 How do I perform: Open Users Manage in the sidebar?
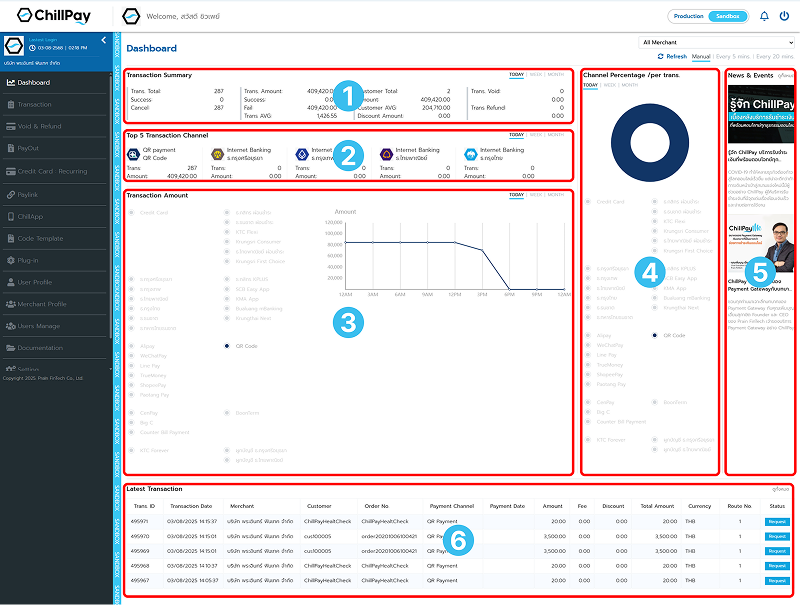pos(38,326)
